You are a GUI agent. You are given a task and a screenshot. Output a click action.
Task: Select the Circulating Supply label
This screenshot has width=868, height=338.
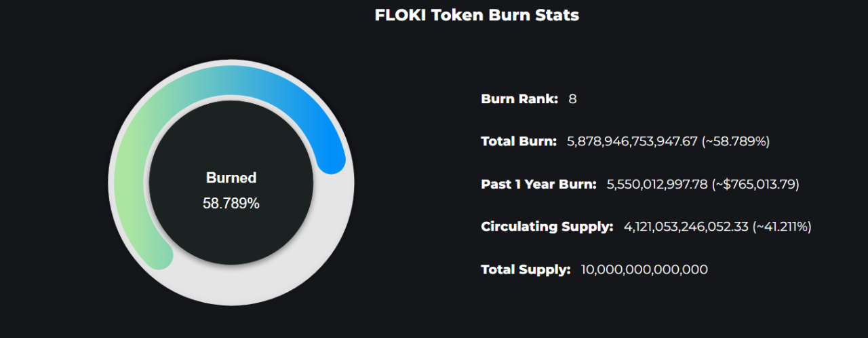[547, 227]
